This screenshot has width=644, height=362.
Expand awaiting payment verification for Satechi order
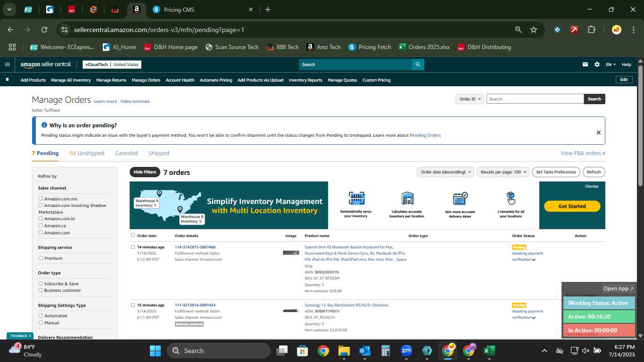pos(534,260)
